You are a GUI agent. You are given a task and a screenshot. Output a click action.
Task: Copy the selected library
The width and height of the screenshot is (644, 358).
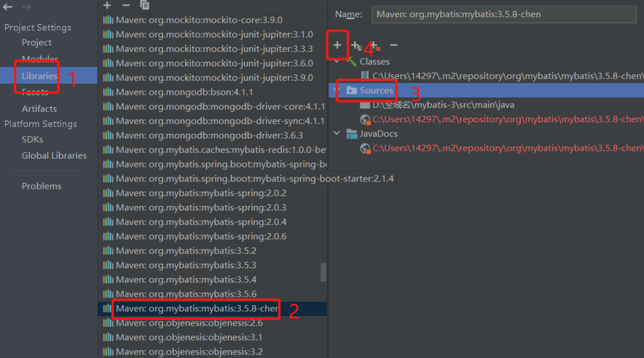point(144,6)
